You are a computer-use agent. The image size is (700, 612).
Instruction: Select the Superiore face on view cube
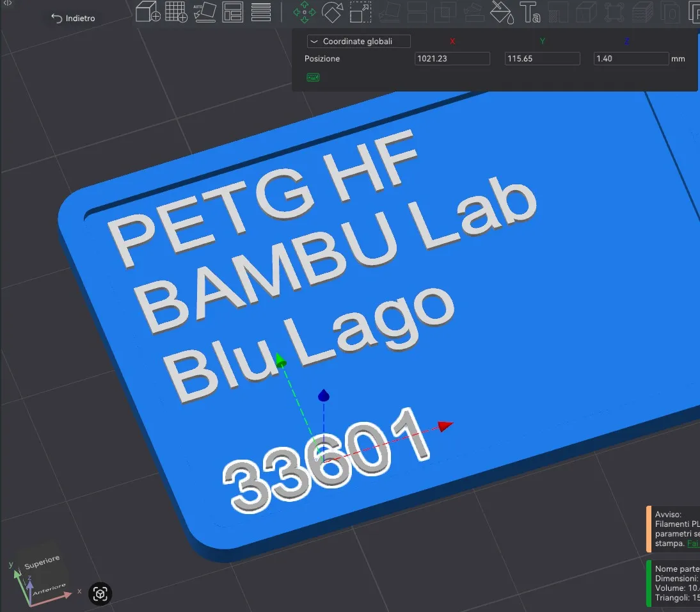point(42,563)
